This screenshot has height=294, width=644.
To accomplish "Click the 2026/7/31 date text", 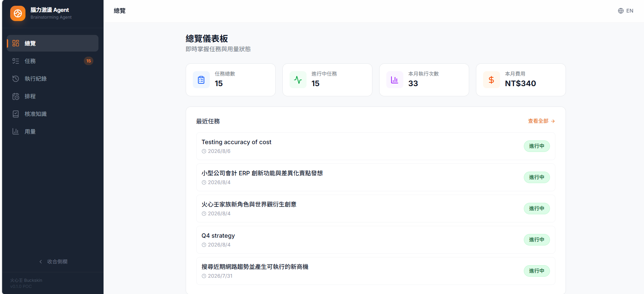I will (x=220, y=276).
